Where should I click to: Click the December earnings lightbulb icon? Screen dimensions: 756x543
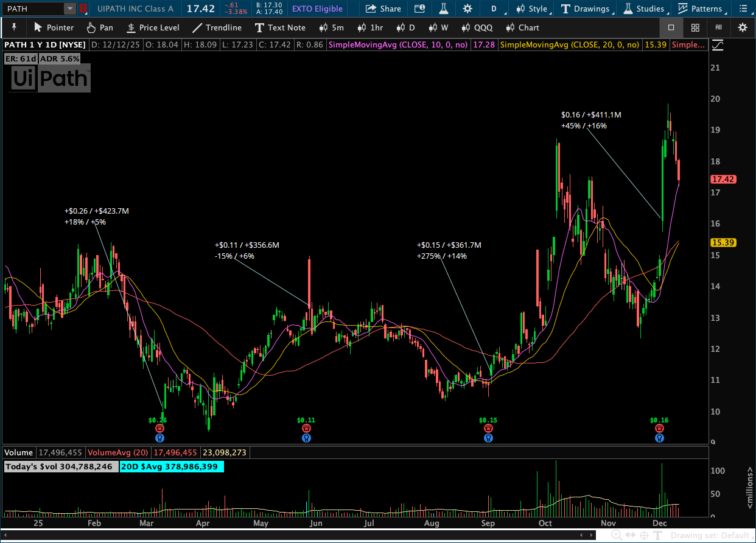click(x=659, y=438)
